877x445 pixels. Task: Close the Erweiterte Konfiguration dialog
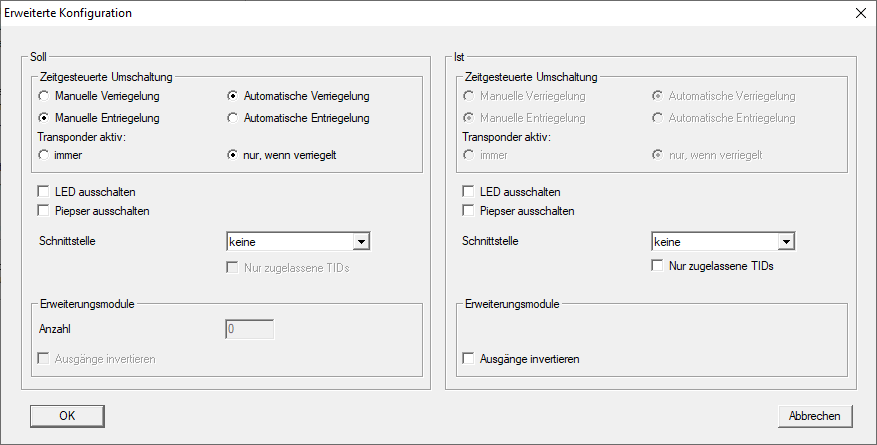coord(860,14)
